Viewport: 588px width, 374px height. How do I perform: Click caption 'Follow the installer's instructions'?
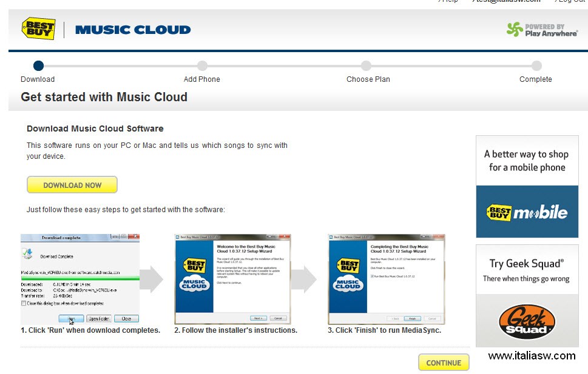(235, 330)
